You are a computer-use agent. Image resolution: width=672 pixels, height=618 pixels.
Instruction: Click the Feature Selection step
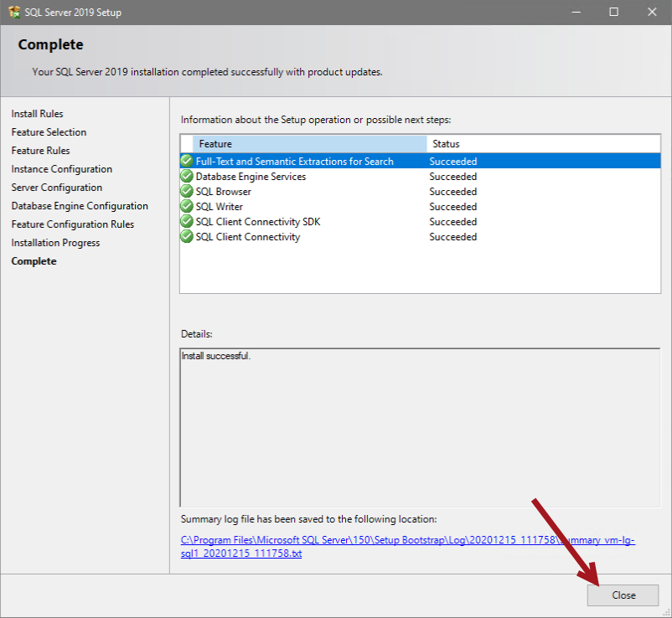[49, 132]
